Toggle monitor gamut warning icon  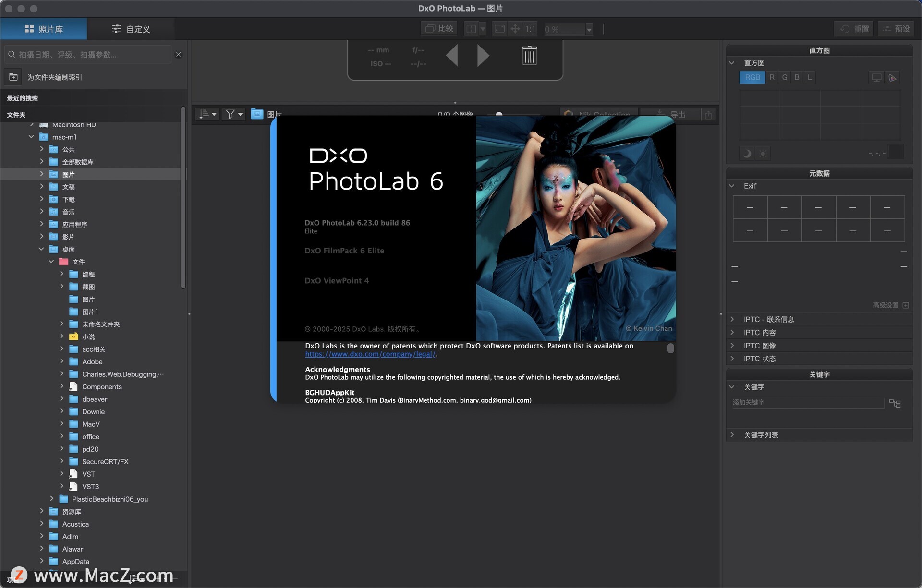[876, 78]
